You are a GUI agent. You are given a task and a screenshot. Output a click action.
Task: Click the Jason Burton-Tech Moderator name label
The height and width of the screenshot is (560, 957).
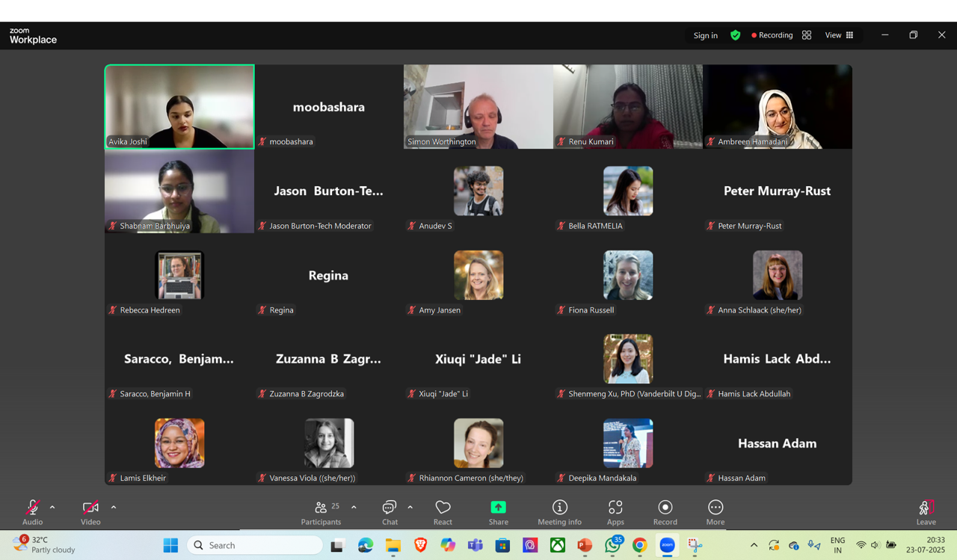(320, 226)
